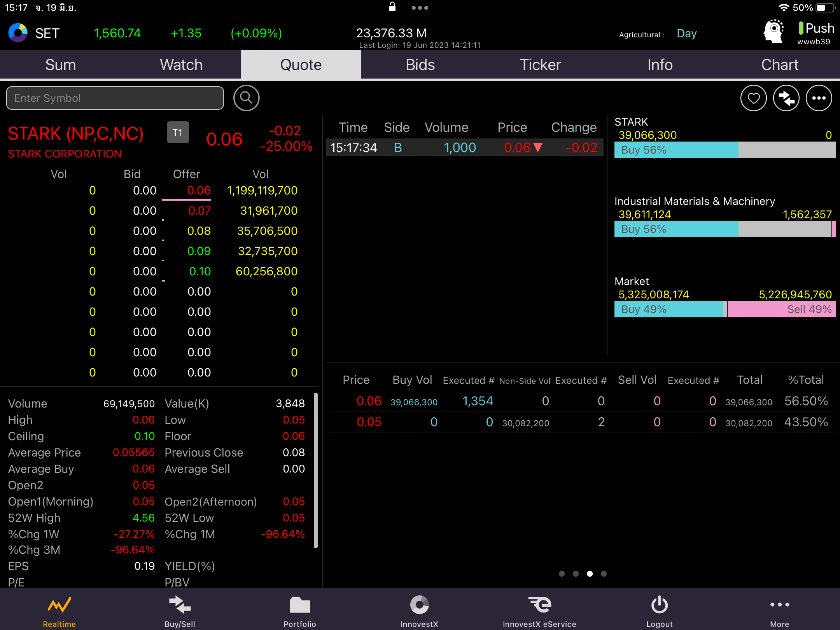This screenshot has height=630, width=840.
Task: Select offer price 0.09
Action: coord(199,251)
